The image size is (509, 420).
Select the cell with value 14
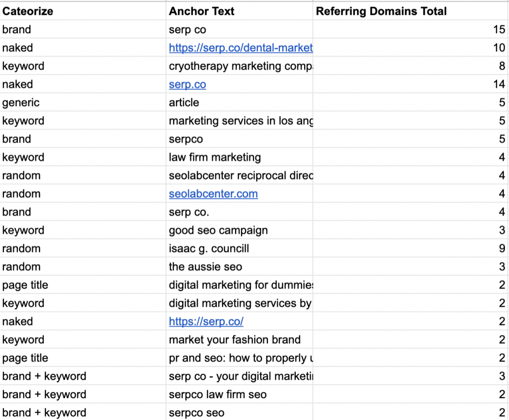(411, 84)
